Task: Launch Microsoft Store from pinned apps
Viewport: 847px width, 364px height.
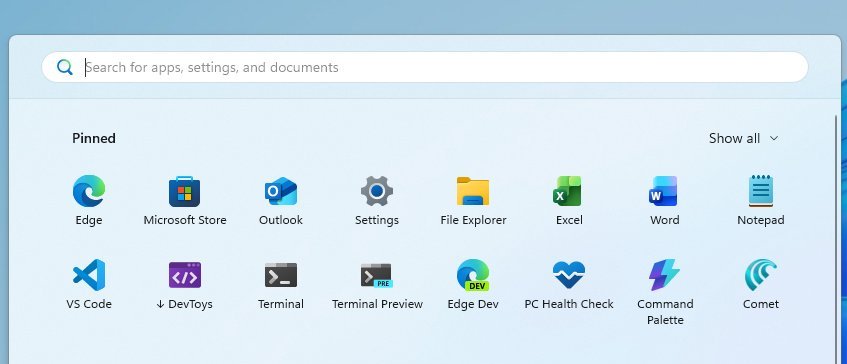Action: 185,191
